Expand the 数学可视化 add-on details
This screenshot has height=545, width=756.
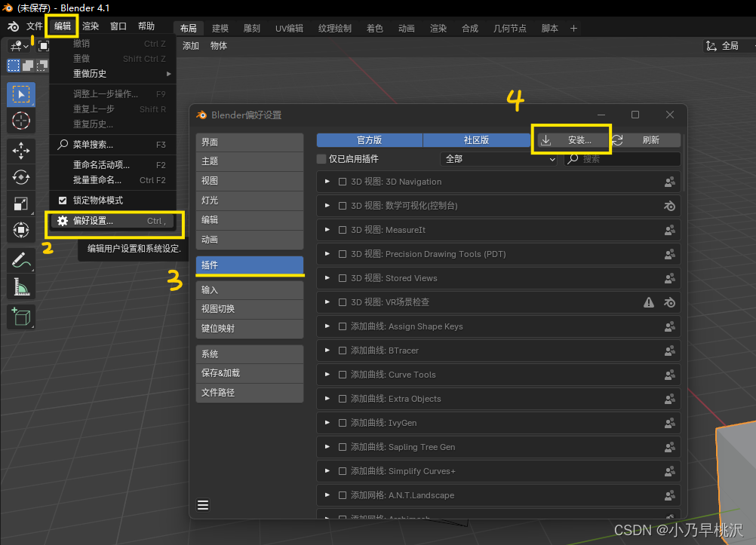327,206
